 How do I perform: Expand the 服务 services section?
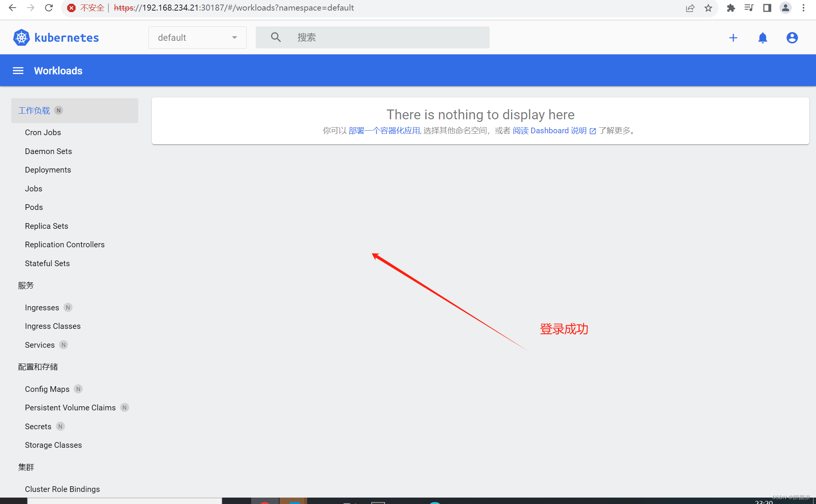[26, 285]
